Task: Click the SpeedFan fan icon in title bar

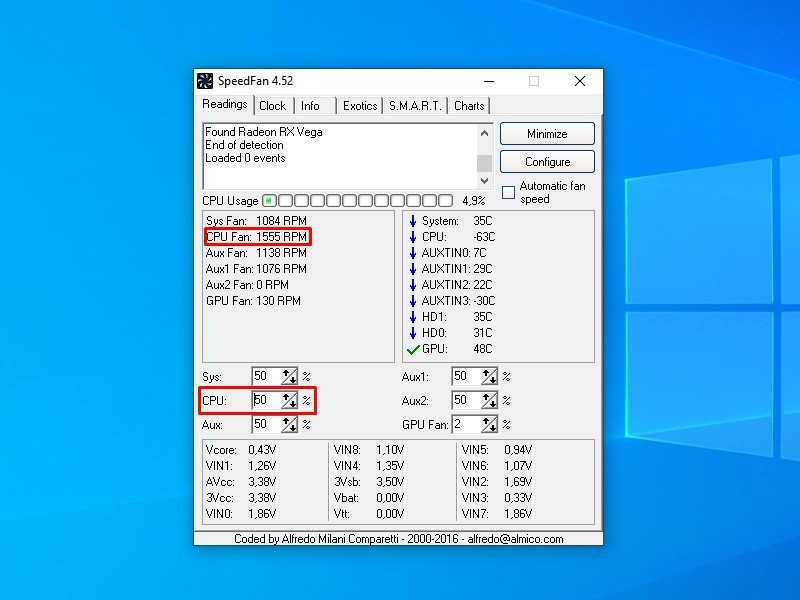Action: (205, 81)
